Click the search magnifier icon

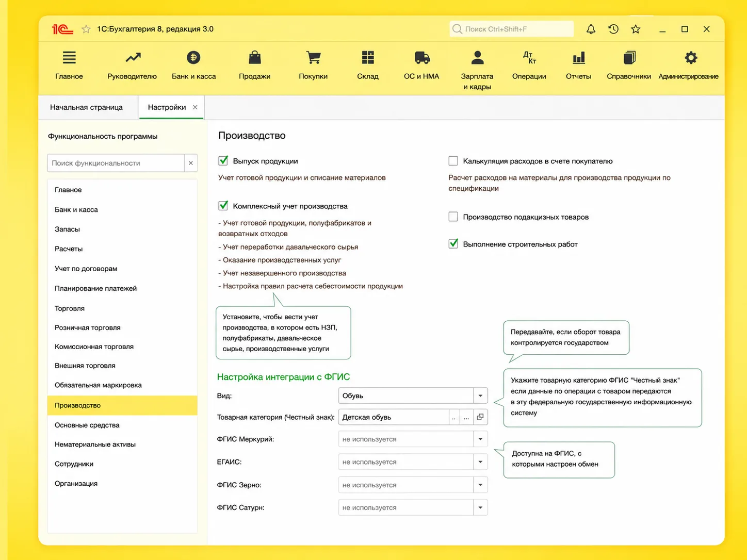(457, 29)
